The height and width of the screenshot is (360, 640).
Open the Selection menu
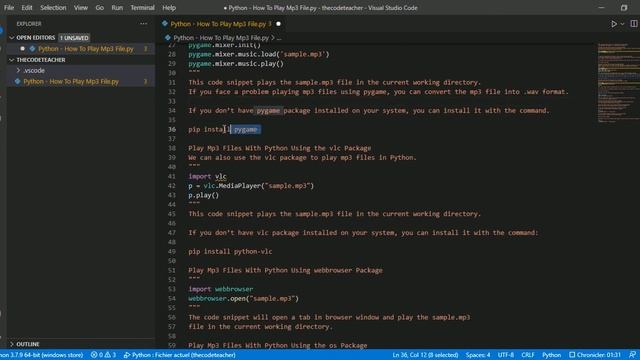pos(53,7)
